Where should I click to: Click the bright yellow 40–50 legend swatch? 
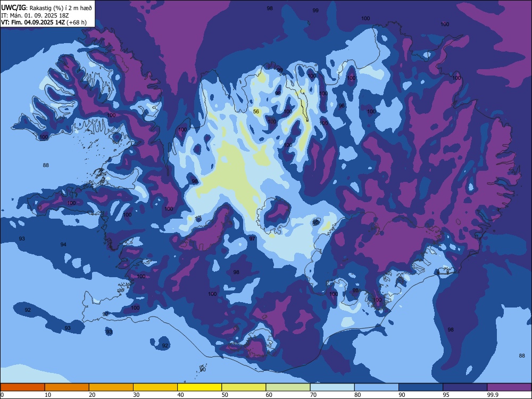(199, 387)
